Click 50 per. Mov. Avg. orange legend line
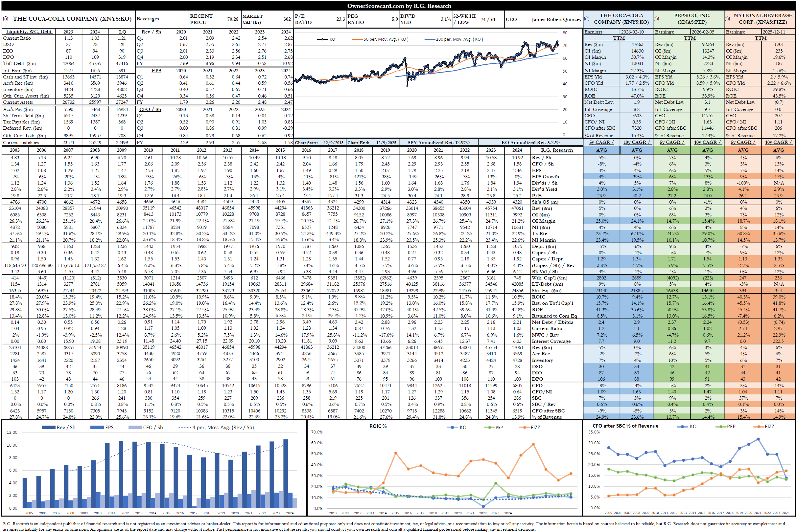 point(357,39)
